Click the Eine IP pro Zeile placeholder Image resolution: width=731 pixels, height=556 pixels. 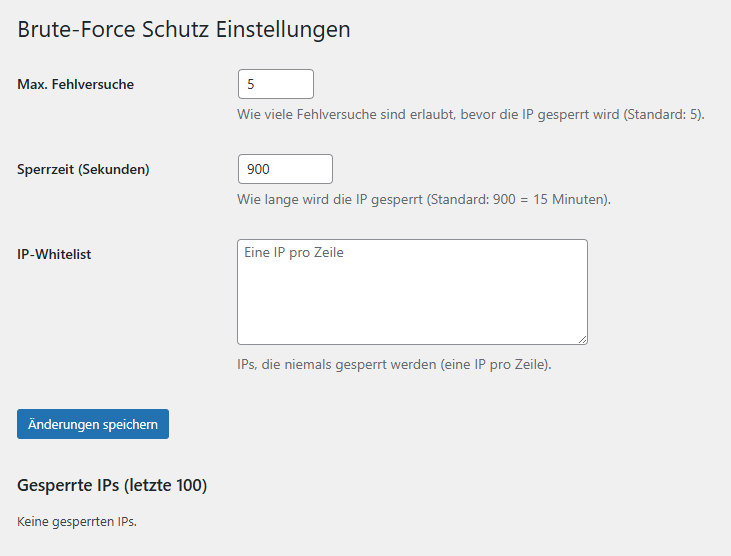pyautogui.click(x=294, y=253)
